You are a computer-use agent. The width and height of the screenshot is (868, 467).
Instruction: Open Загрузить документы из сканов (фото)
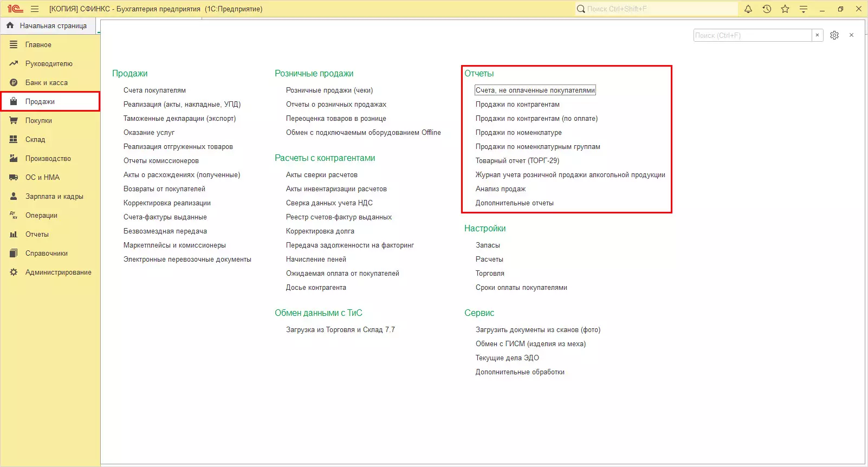538,329
